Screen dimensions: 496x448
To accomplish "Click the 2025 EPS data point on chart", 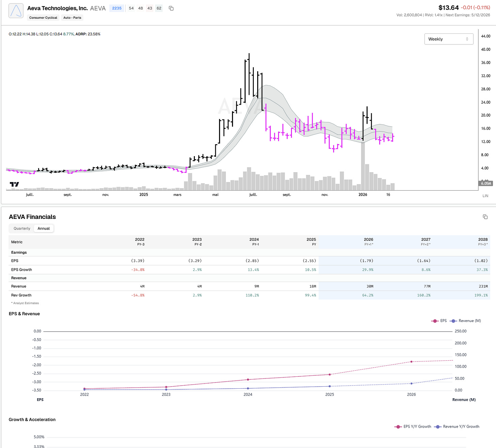I will tap(330, 375).
